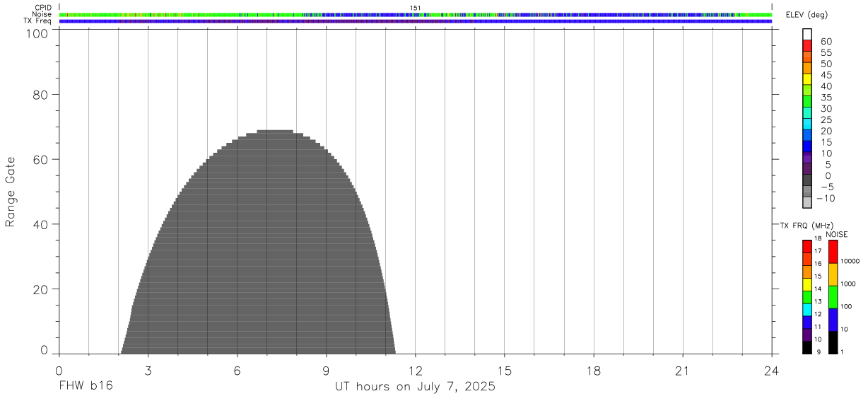Click the '80' range gate tick label
Viewport: 868px width, 401px height.
point(42,95)
